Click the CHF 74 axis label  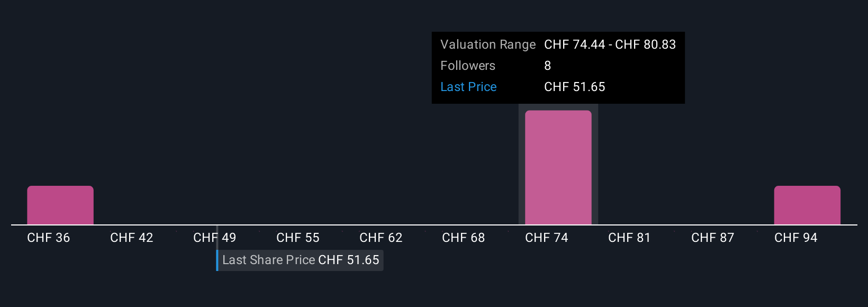547,238
